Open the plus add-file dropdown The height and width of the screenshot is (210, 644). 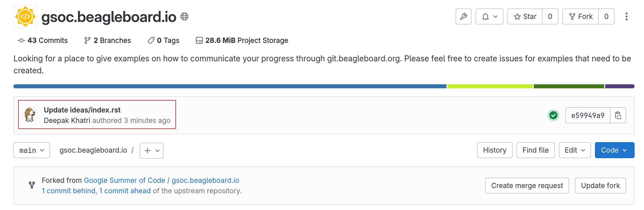click(152, 150)
